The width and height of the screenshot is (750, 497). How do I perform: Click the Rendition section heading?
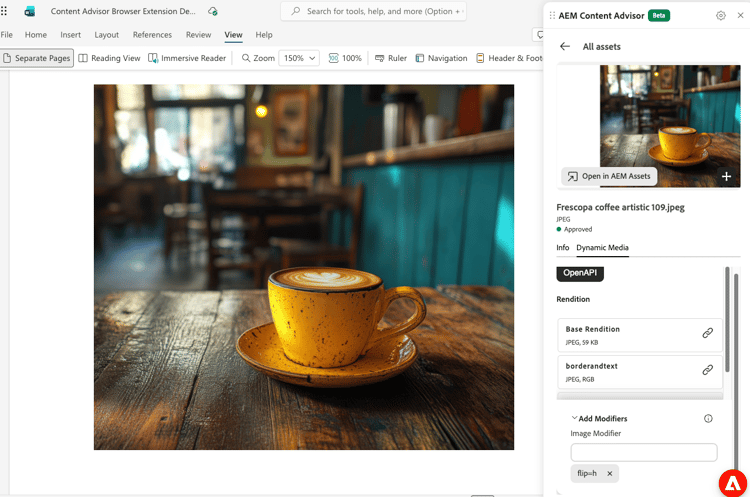tap(573, 299)
